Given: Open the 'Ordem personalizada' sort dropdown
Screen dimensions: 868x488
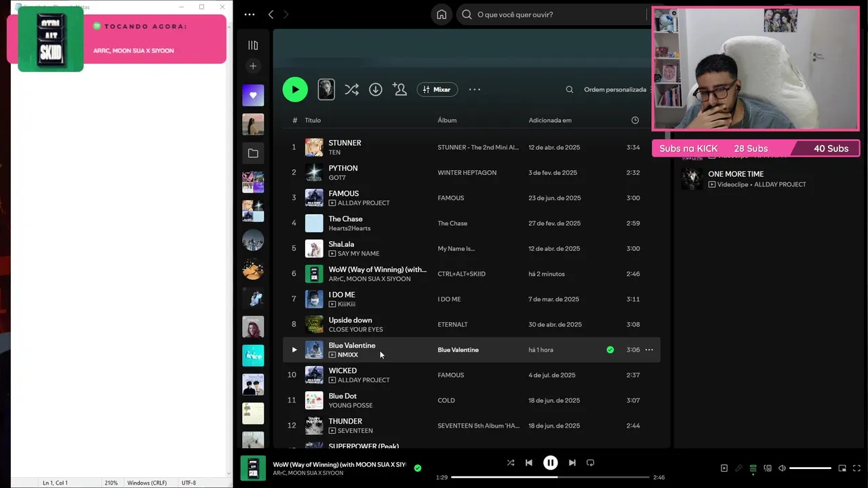Looking at the screenshot, I should 617,89.
